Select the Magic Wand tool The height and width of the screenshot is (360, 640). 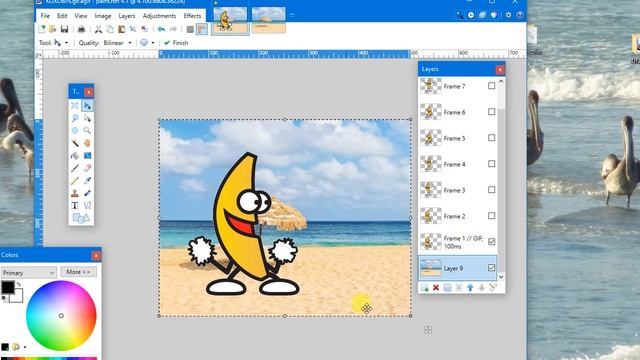(x=75, y=143)
